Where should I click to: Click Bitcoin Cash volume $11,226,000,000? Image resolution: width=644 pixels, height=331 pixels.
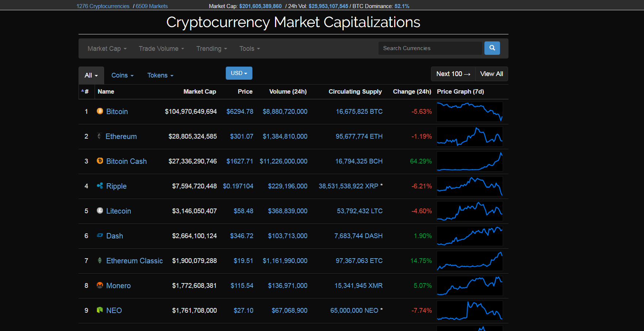point(283,161)
